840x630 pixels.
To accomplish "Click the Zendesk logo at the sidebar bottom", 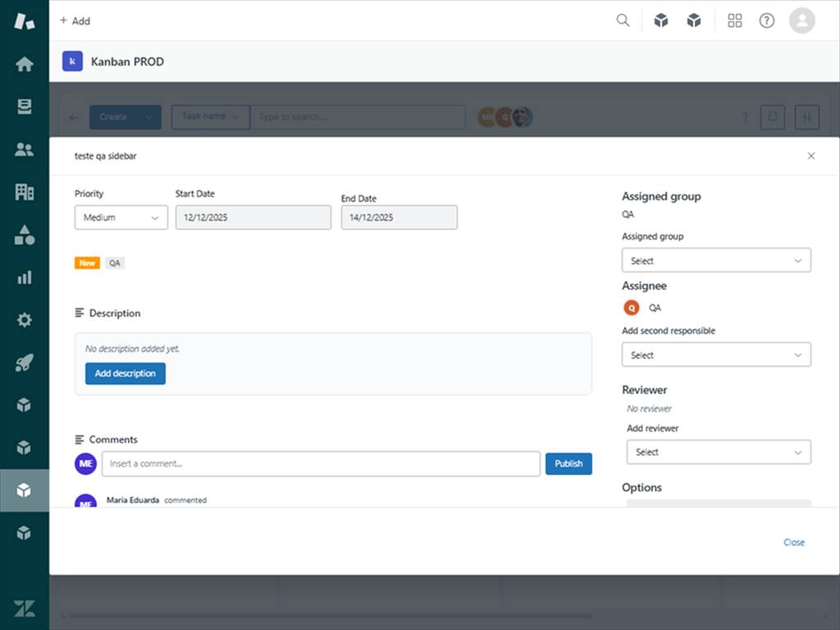I will tap(24, 608).
